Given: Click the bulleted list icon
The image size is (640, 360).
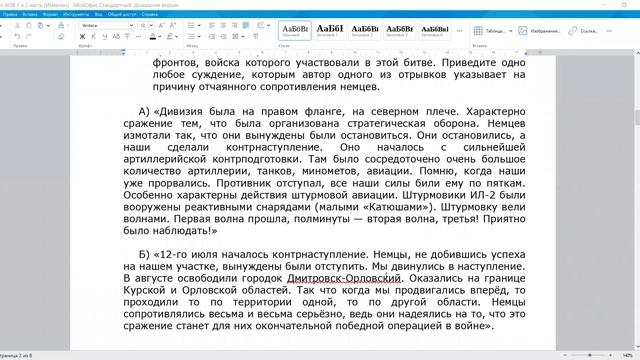Looking at the screenshot, I should tap(191, 25).
